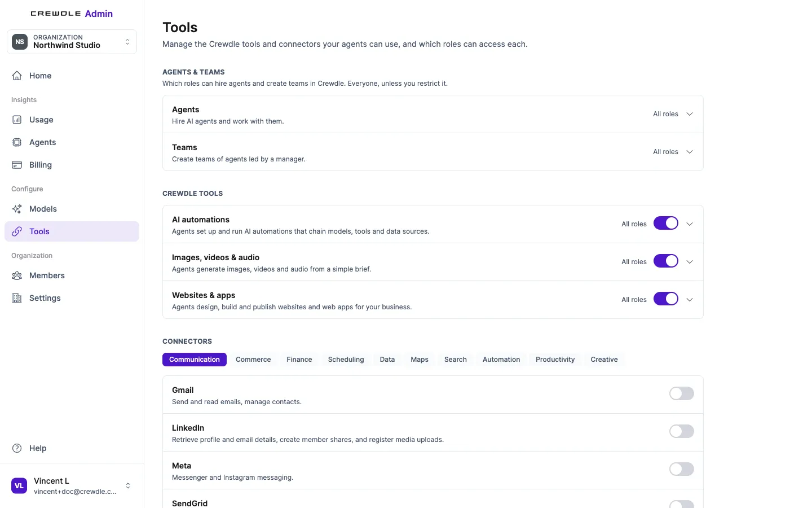Switch off Websites & apps toggle
The image size is (812, 508).
[666, 299]
